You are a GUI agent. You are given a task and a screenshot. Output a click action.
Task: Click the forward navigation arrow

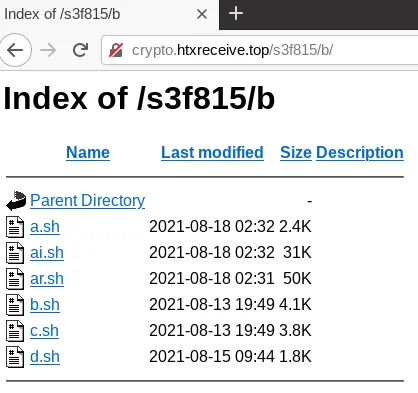coord(48,50)
